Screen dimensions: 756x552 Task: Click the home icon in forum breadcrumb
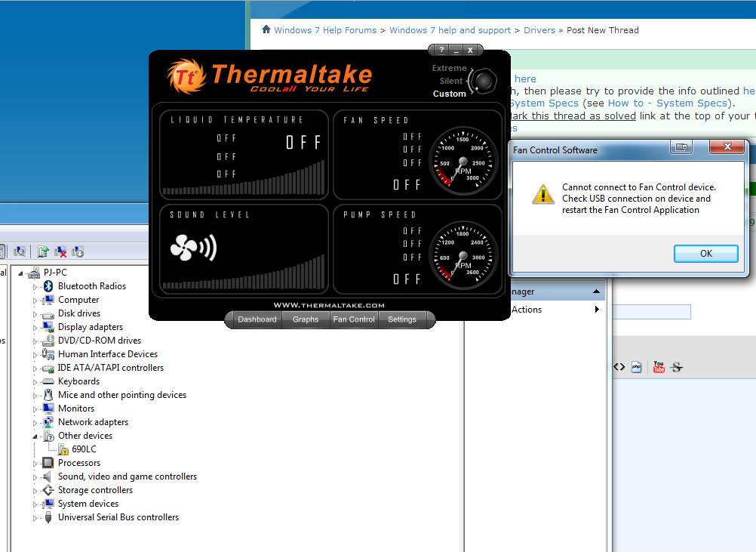[x=266, y=29]
